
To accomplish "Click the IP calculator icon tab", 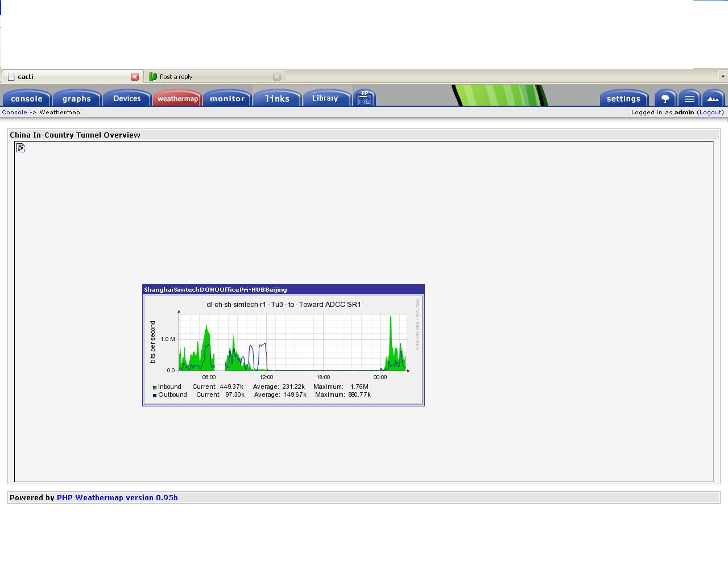I will pyautogui.click(x=365, y=98).
